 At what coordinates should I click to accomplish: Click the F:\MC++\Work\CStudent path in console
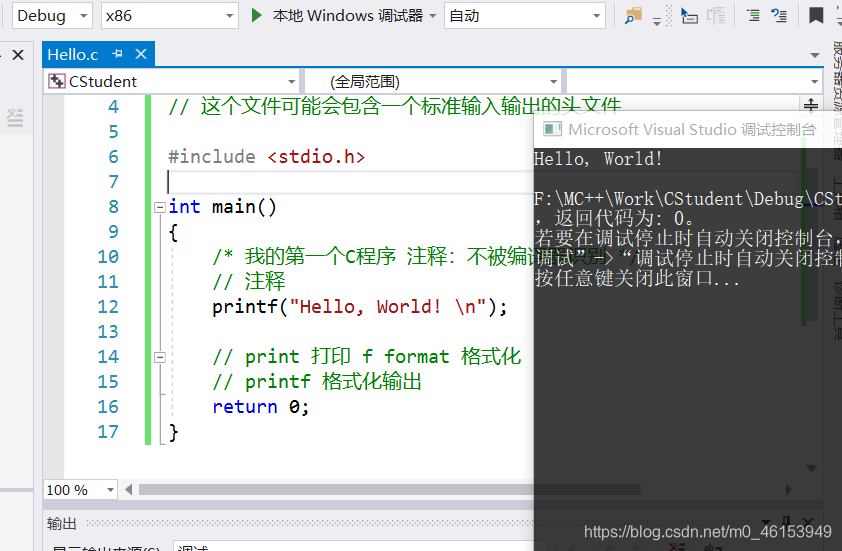tap(687, 199)
